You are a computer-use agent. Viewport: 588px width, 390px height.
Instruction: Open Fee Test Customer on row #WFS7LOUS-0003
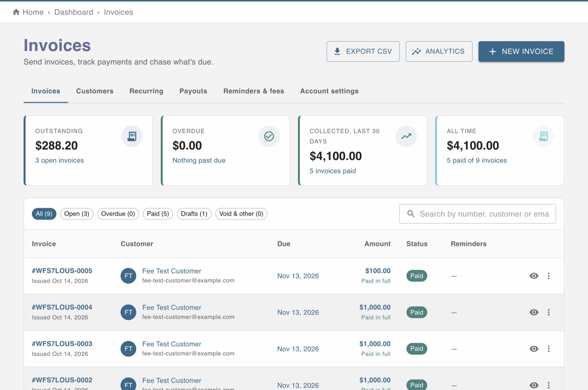[x=172, y=344]
